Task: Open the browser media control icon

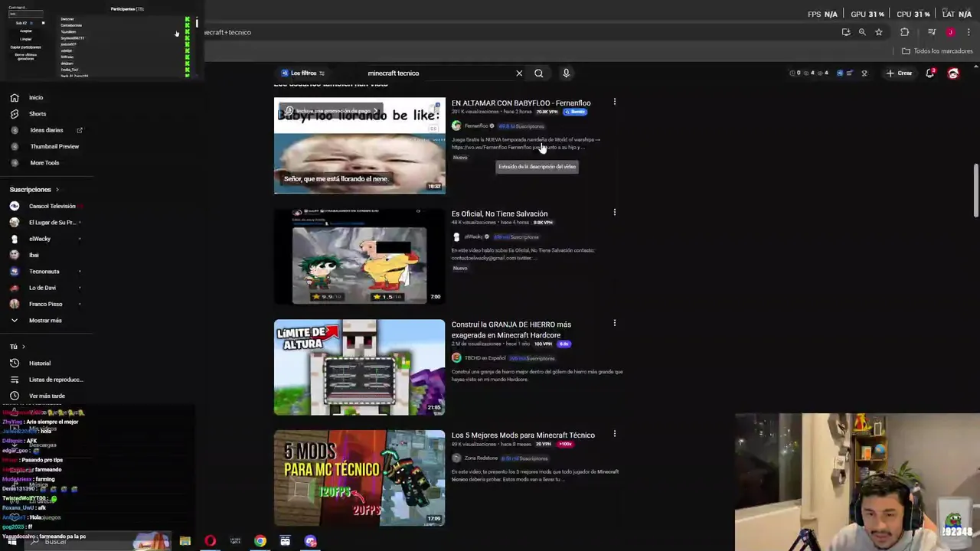Action: pyautogui.click(x=932, y=32)
